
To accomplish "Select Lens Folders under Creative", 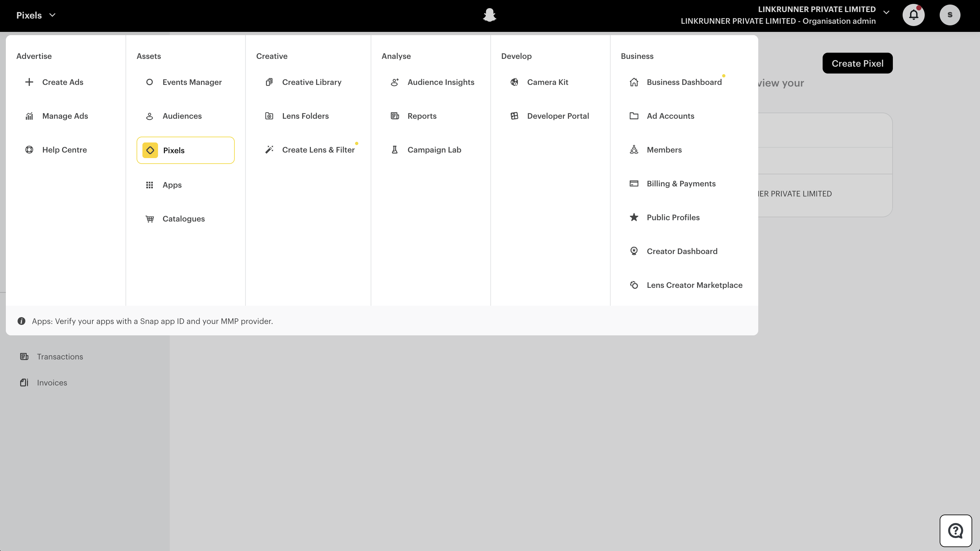I will [305, 116].
